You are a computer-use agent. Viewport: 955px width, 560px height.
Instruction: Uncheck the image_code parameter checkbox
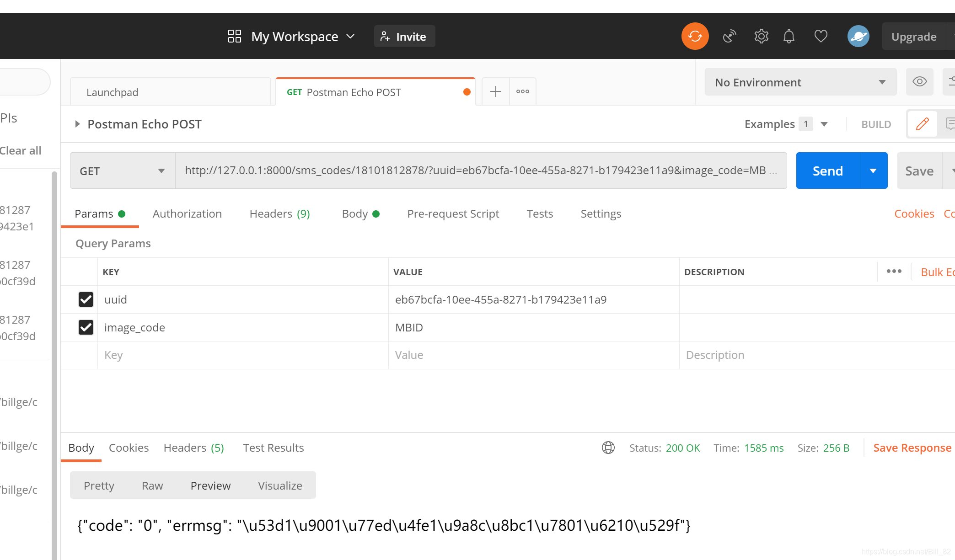point(86,327)
